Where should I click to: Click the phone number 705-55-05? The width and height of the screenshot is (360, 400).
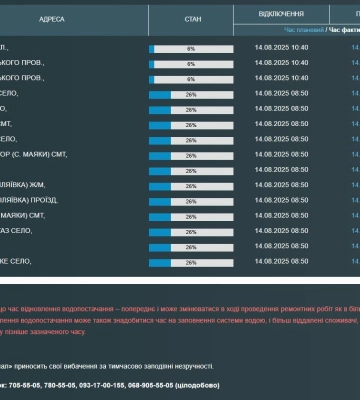click(x=25, y=385)
